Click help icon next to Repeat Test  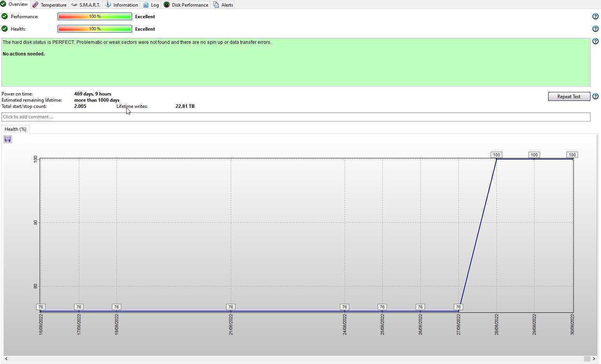595,96
